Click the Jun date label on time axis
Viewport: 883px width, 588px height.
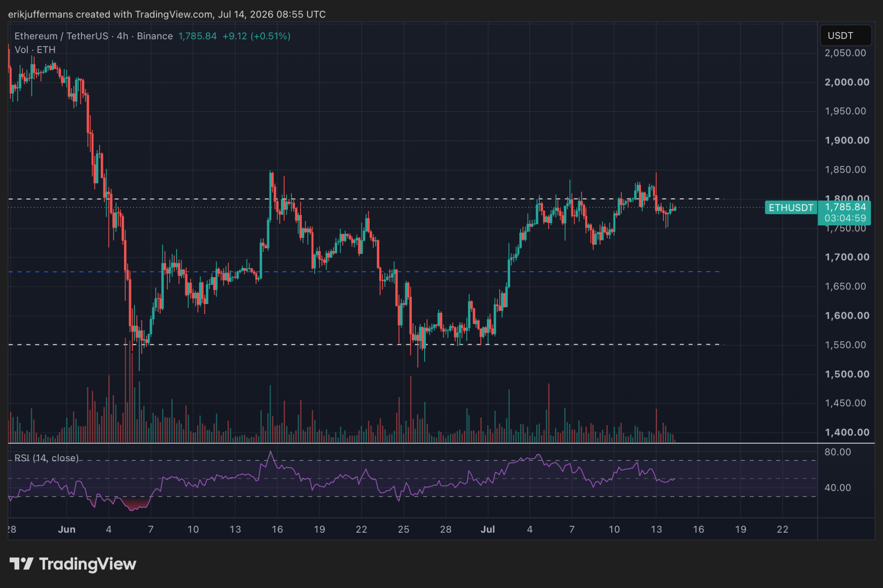coord(67,529)
